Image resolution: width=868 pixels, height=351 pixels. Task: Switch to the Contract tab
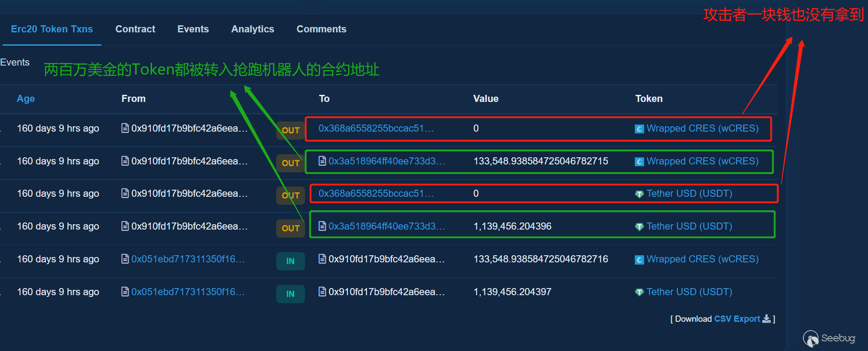point(135,29)
